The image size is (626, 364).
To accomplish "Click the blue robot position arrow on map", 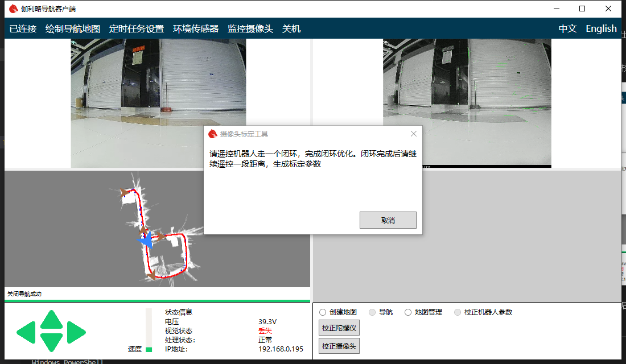I will 146,241.
